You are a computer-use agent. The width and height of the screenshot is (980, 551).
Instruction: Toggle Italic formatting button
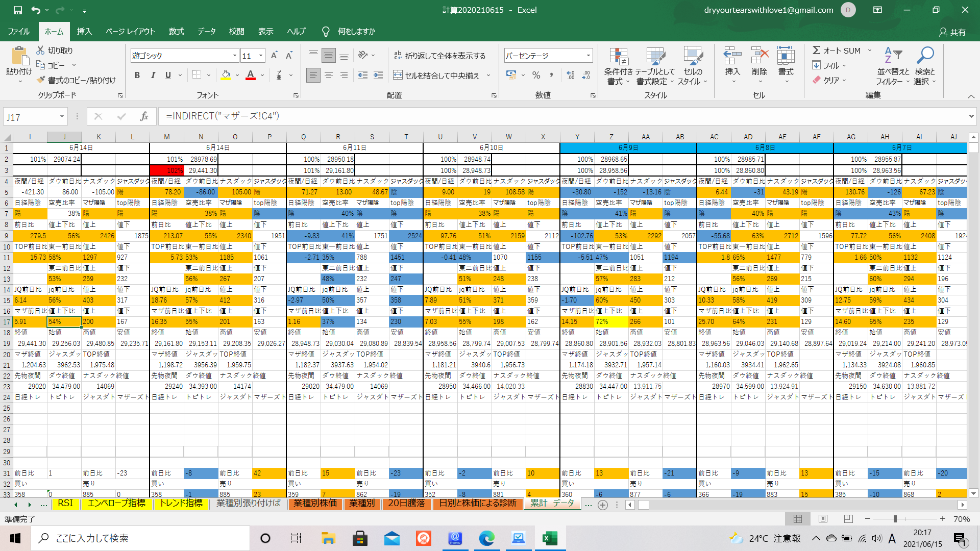pos(153,76)
